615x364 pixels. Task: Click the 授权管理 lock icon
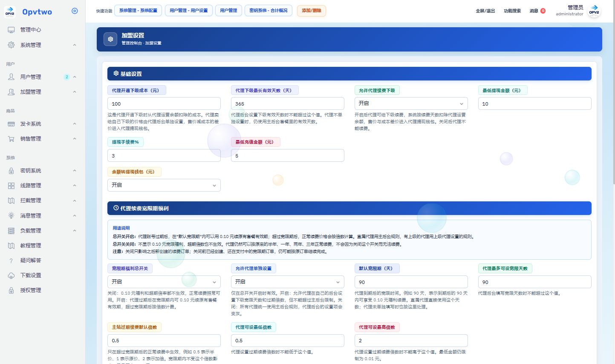(x=11, y=290)
